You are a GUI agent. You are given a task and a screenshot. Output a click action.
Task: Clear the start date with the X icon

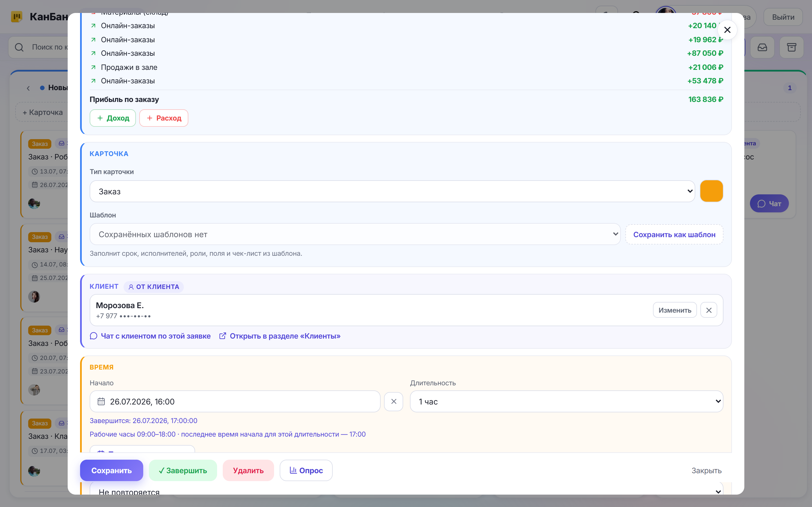[394, 401]
